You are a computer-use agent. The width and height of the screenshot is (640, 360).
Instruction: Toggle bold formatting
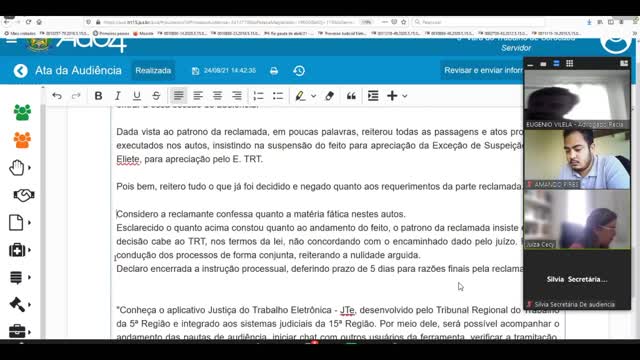(x=98, y=96)
